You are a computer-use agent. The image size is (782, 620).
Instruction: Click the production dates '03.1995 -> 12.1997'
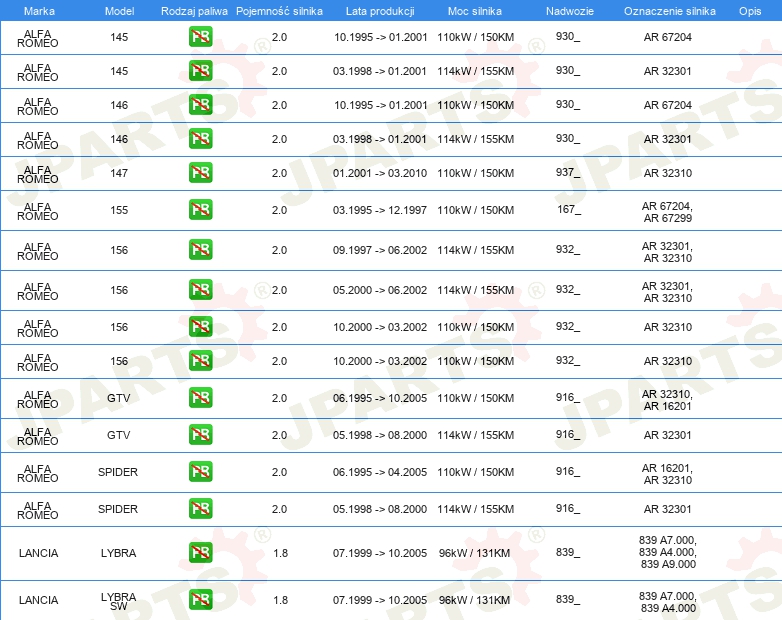point(380,210)
